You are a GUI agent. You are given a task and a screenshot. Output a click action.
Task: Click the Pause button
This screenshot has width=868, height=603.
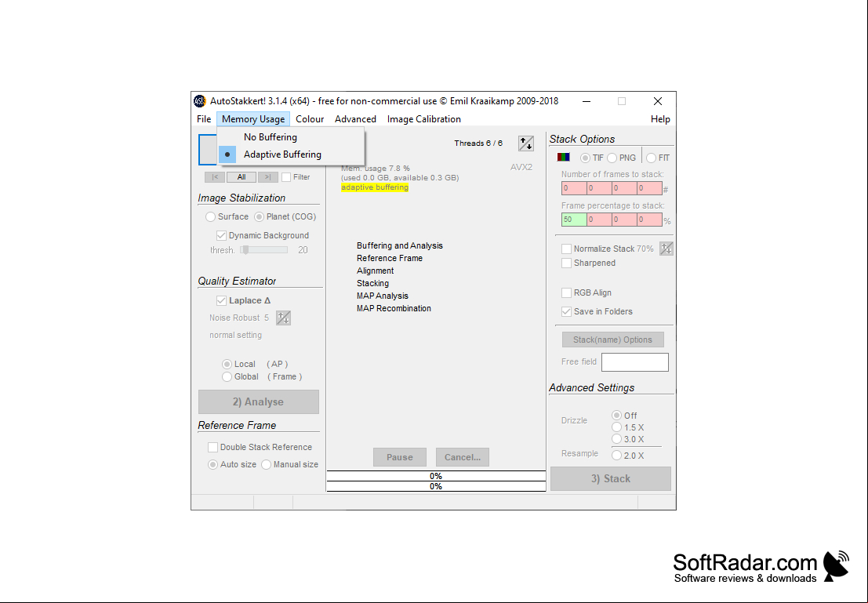(400, 457)
